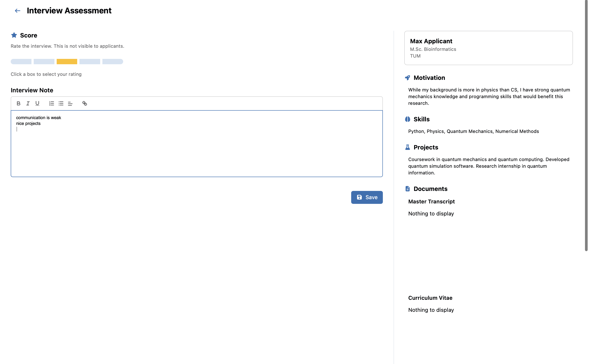Viewport: 589px width, 364px height.
Task: Toggle italic formatting in note editor
Action: click(28, 103)
